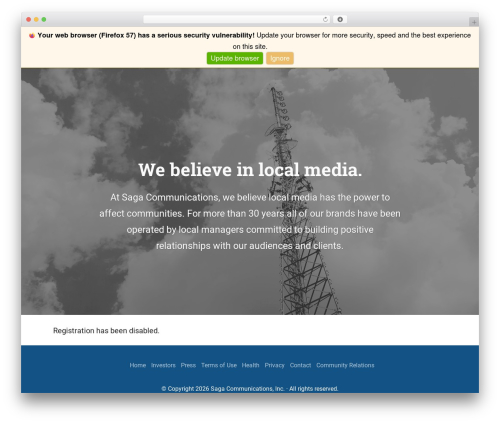Click the copyright Saga Communications text
This screenshot has height=423, width=500.
tap(250, 389)
